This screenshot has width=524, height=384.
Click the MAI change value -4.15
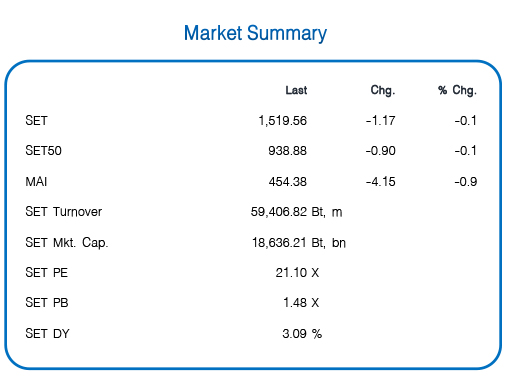click(x=381, y=182)
